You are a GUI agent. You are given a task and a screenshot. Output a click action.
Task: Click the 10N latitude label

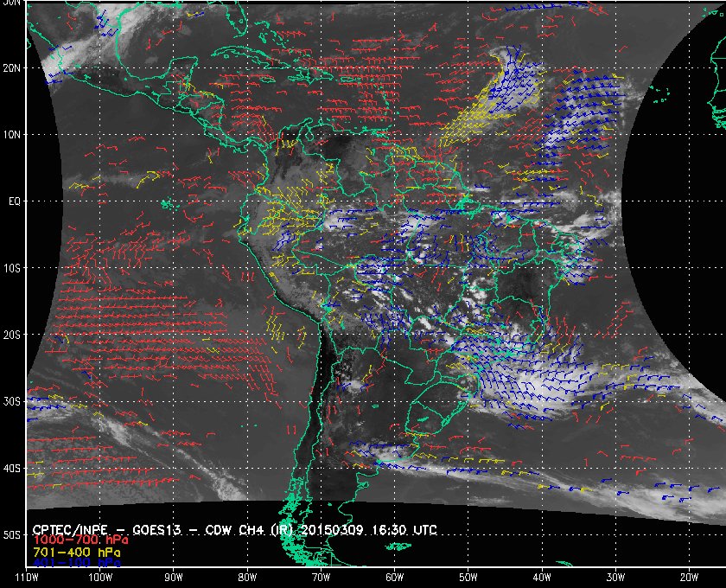13,134
